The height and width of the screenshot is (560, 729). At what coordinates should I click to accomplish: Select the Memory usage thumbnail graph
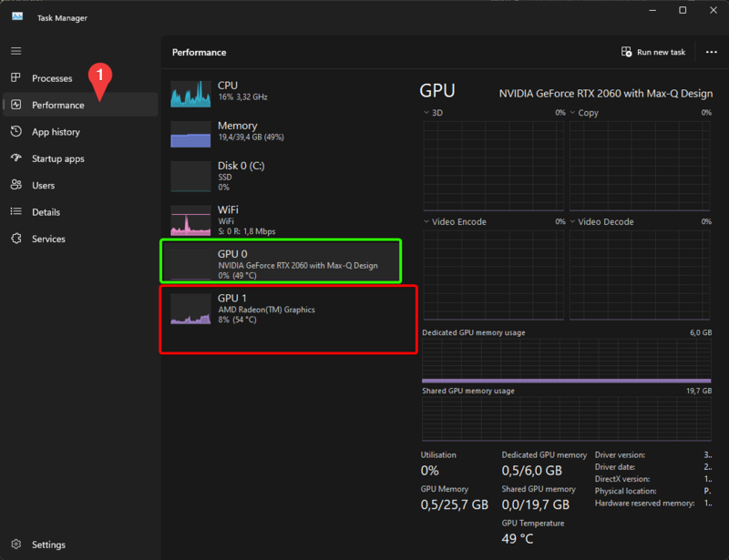(x=190, y=134)
